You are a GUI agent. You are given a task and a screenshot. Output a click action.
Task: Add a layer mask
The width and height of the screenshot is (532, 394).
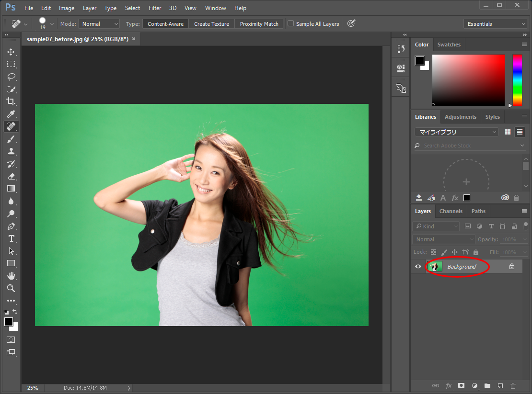point(461,385)
